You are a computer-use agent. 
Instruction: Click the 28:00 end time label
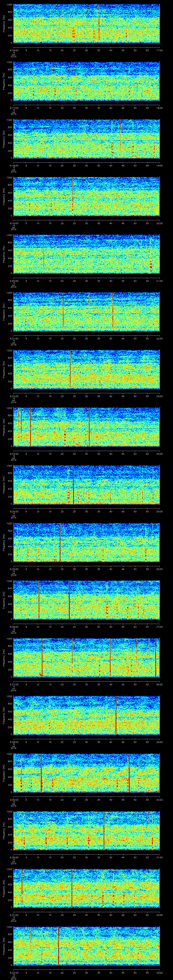tap(160, 684)
